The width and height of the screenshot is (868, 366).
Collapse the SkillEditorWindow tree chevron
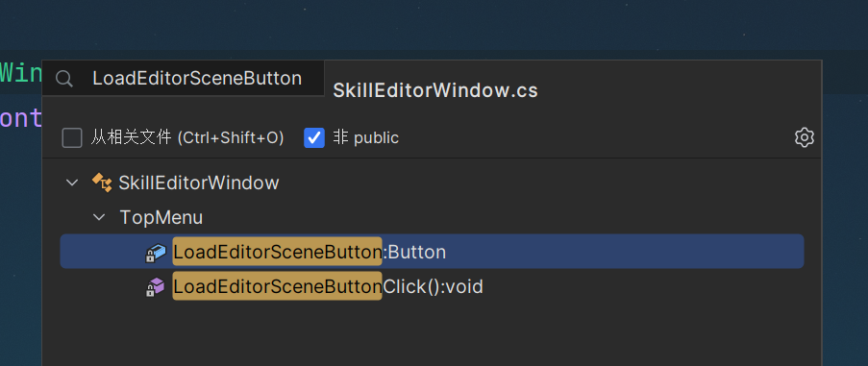(72, 183)
